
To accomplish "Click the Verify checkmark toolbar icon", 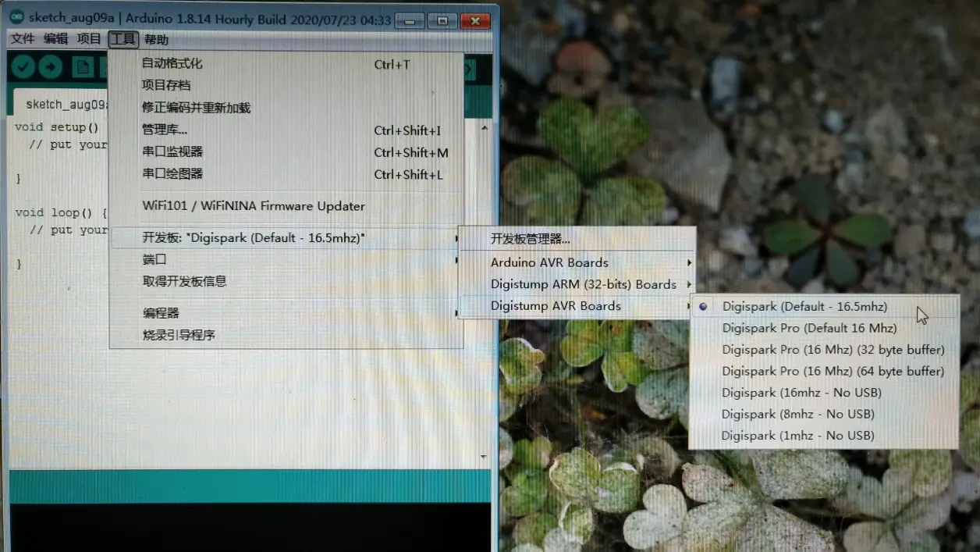I will 23,68.
